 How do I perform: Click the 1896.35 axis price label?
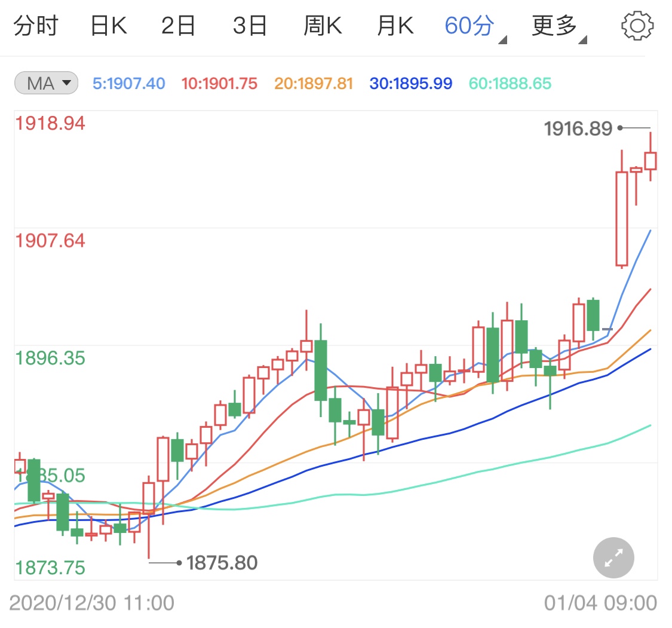click(x=50, y=358)
